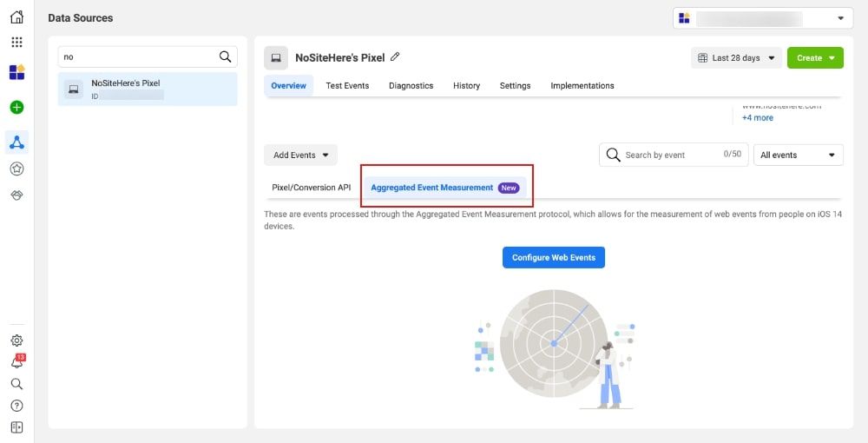This screenshot has height=443, width=868.
Task: Open the all tools grid menu
Action: pos(16,42)
